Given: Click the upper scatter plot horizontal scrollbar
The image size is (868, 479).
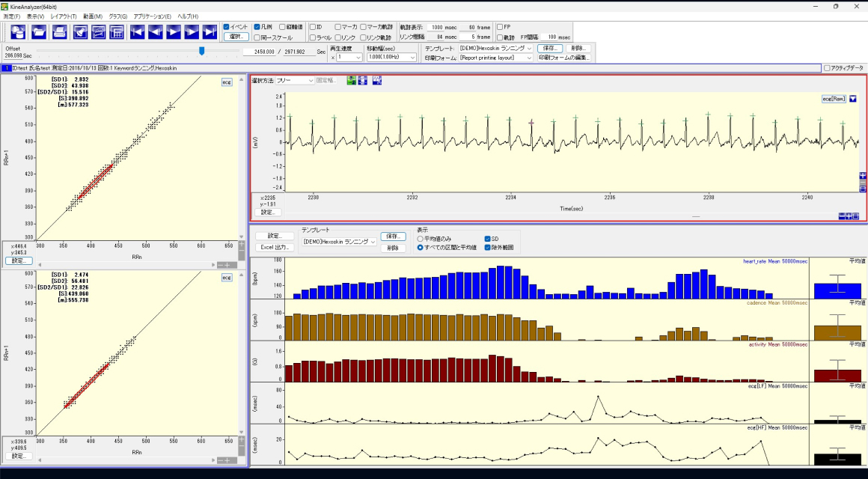Looking at the screenshot, I should pyautogui.click(x=127, y=265).
